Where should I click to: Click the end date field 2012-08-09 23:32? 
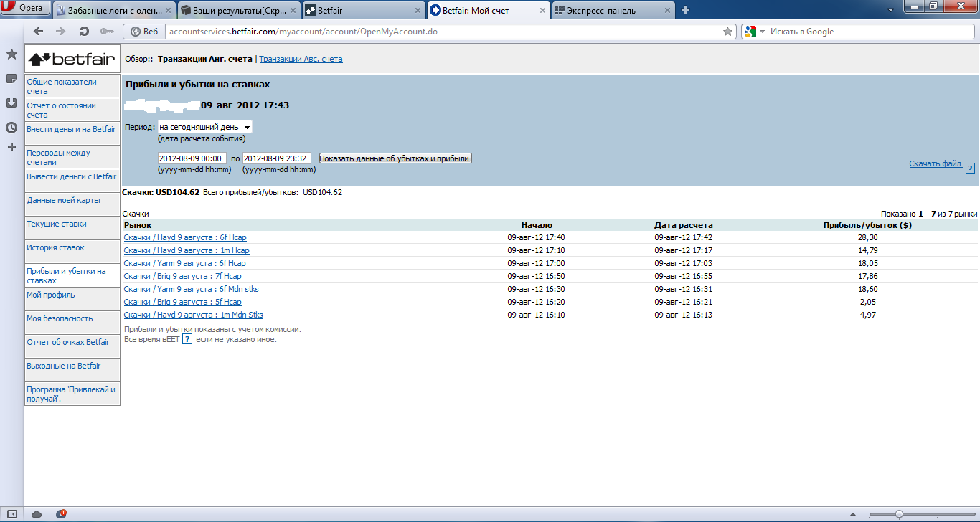point(277,158)
